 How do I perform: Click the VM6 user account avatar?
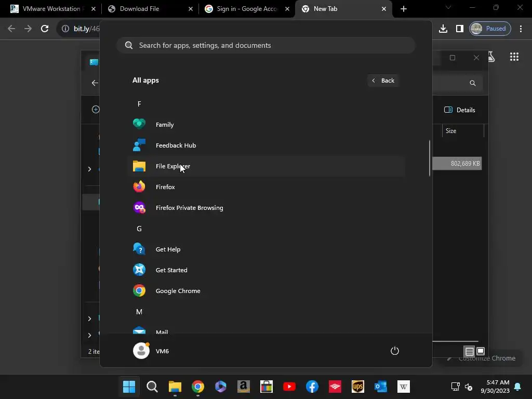tap(141, 351)
